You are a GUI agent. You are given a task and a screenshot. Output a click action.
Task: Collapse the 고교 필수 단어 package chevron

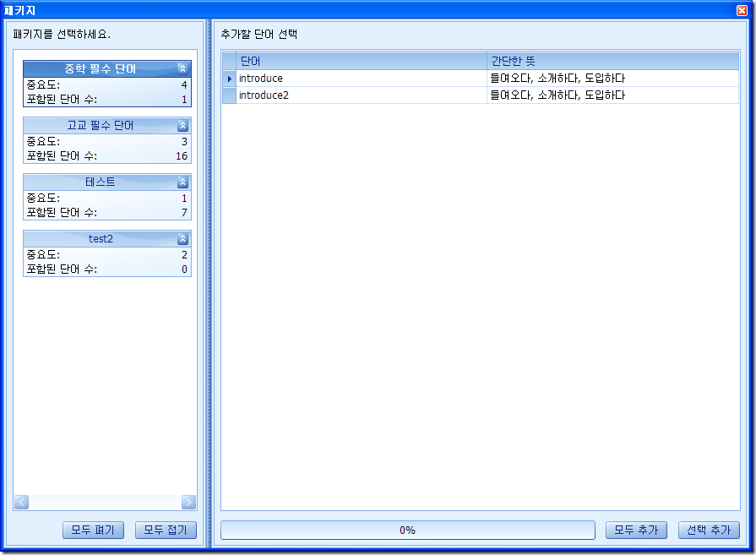[182, 126]
